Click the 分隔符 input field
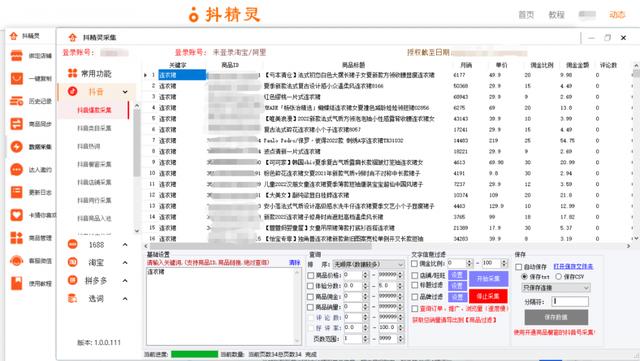The height and width of the screenshot is (361, 640). (x=570, y=301)
